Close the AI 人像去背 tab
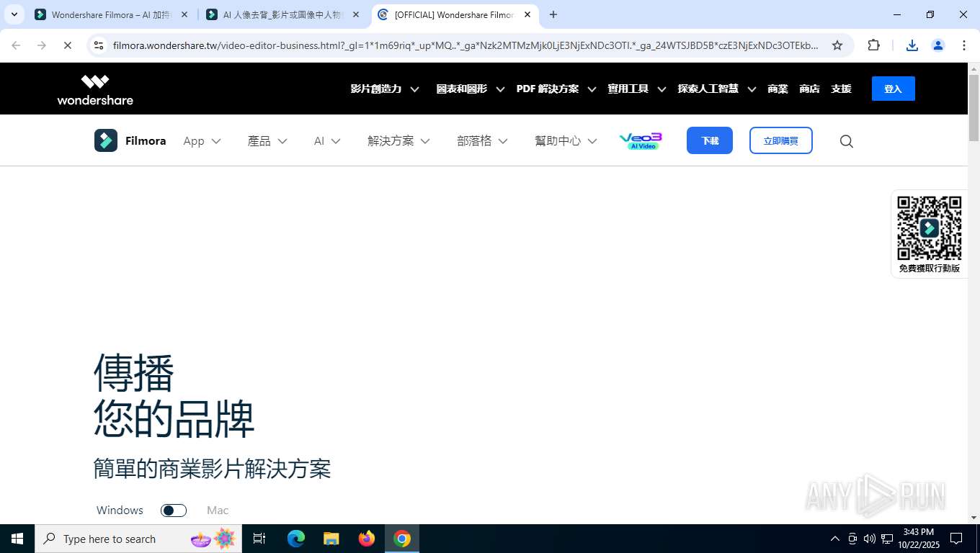 (356, 14)
